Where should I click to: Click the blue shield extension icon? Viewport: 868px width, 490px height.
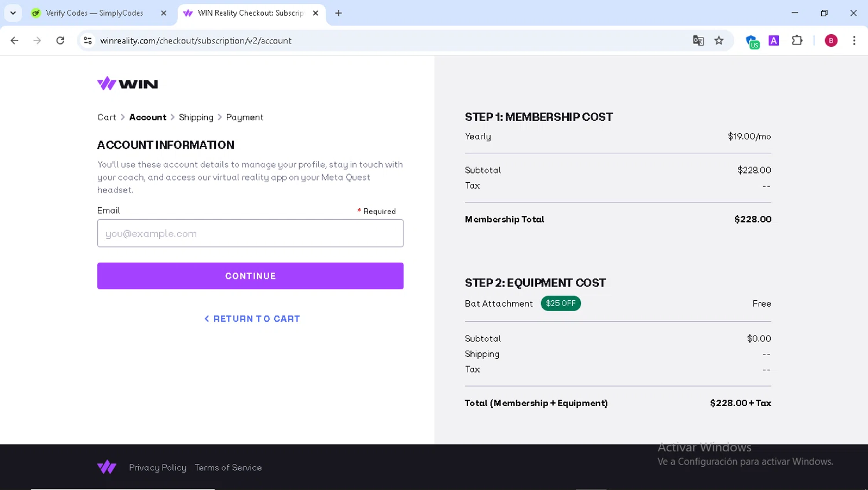(751, 41)
